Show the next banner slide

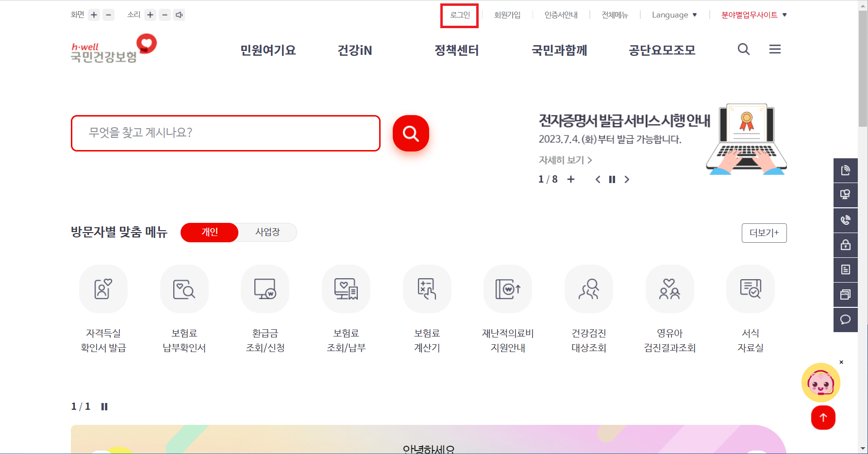point(627,180)
